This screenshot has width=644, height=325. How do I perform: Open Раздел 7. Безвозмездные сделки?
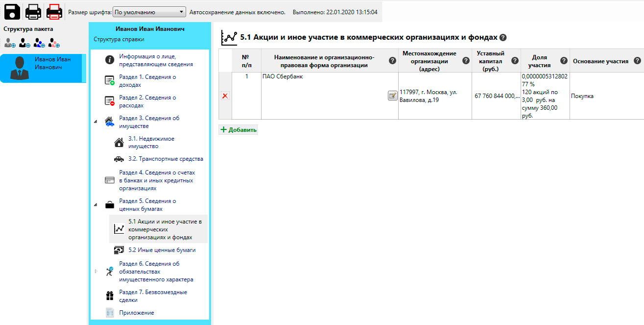coord(153,296)
